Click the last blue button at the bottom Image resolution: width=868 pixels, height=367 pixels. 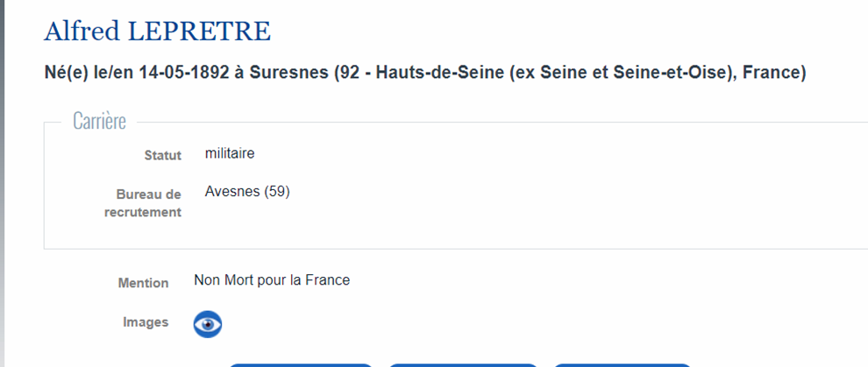pos(623,365)
